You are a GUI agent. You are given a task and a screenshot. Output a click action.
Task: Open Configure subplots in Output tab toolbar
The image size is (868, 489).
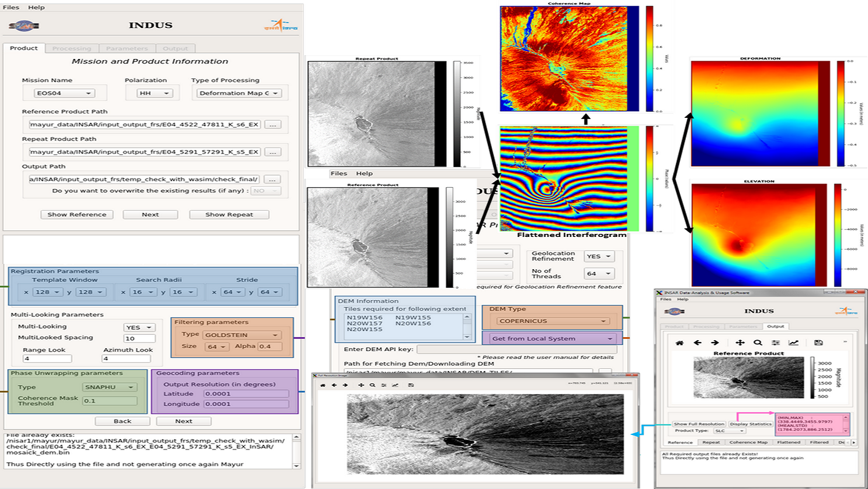coord(775,343)
